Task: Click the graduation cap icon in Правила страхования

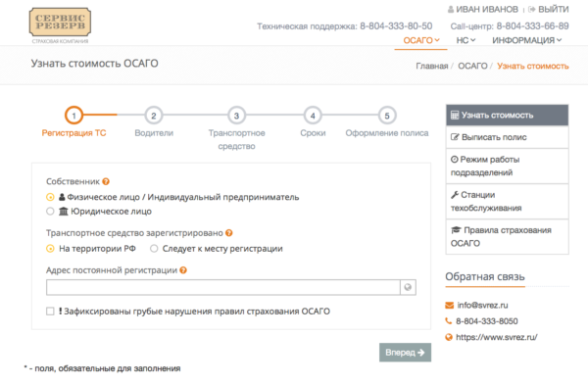Action: 456,230
